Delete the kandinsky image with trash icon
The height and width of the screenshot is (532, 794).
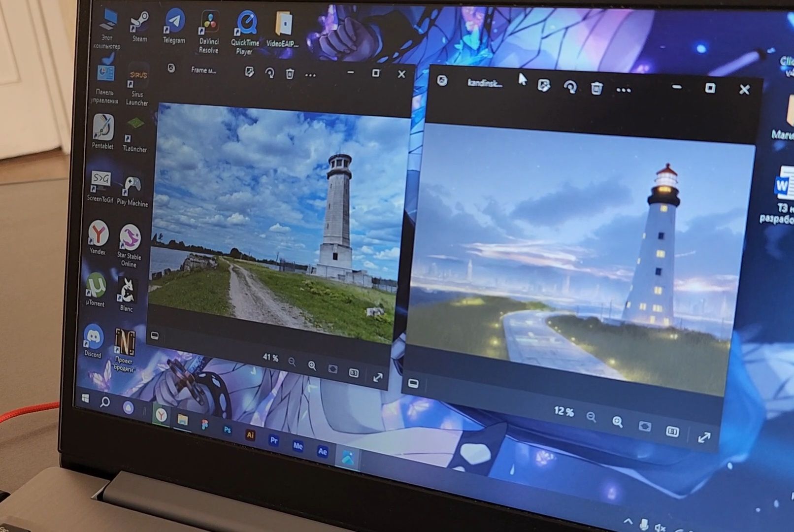pos(596,89)
